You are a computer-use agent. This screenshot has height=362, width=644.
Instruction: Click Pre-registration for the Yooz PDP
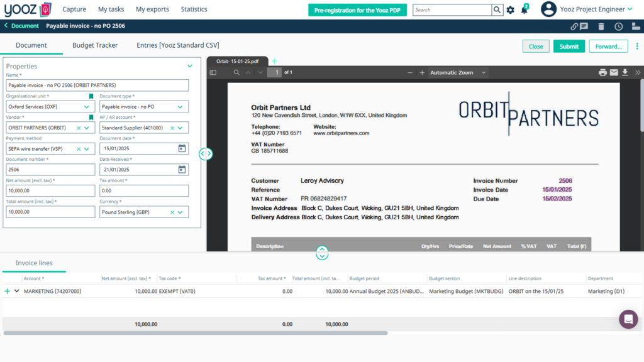point(357,10)
